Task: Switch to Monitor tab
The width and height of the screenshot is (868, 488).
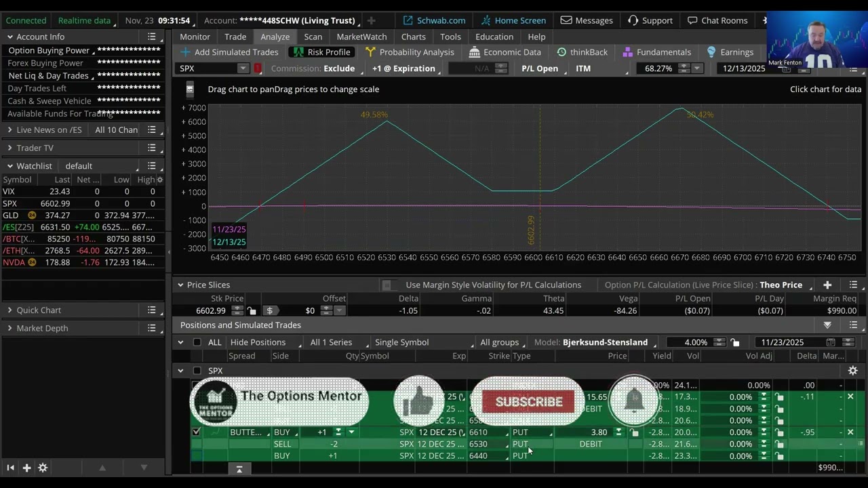Action: (195, 37)
